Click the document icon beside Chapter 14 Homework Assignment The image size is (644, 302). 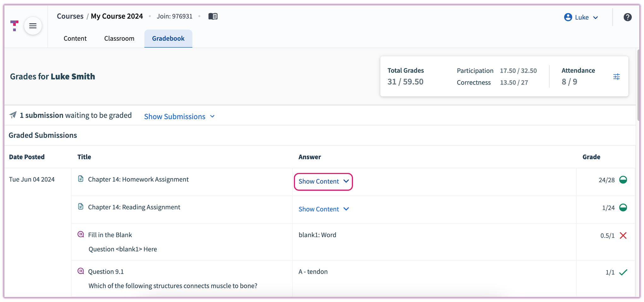coord(81,179)
